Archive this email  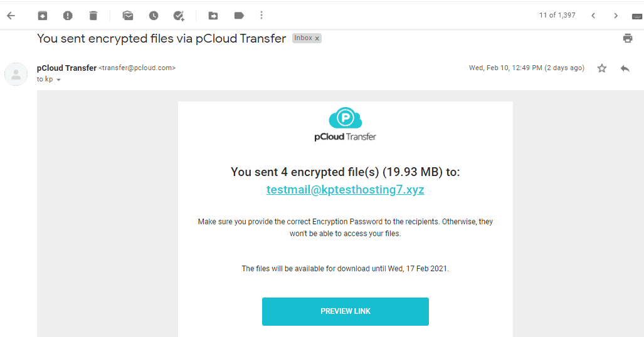click(43, 16)
